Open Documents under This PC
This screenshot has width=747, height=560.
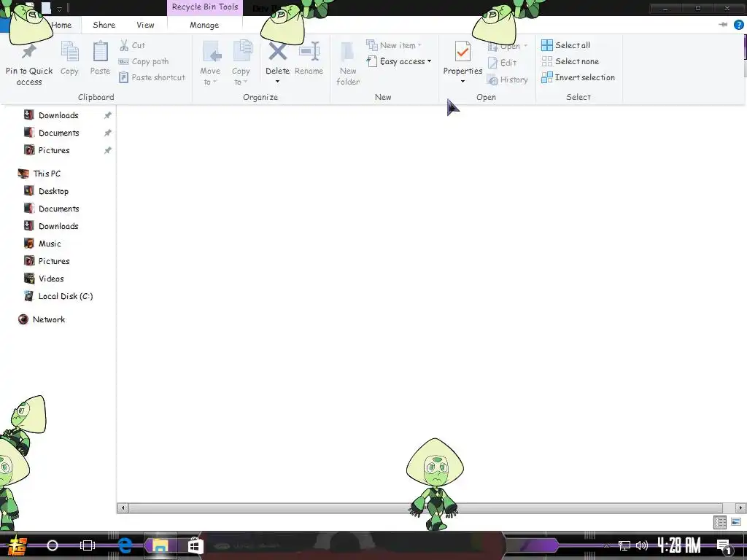click(x=58, y=209)
